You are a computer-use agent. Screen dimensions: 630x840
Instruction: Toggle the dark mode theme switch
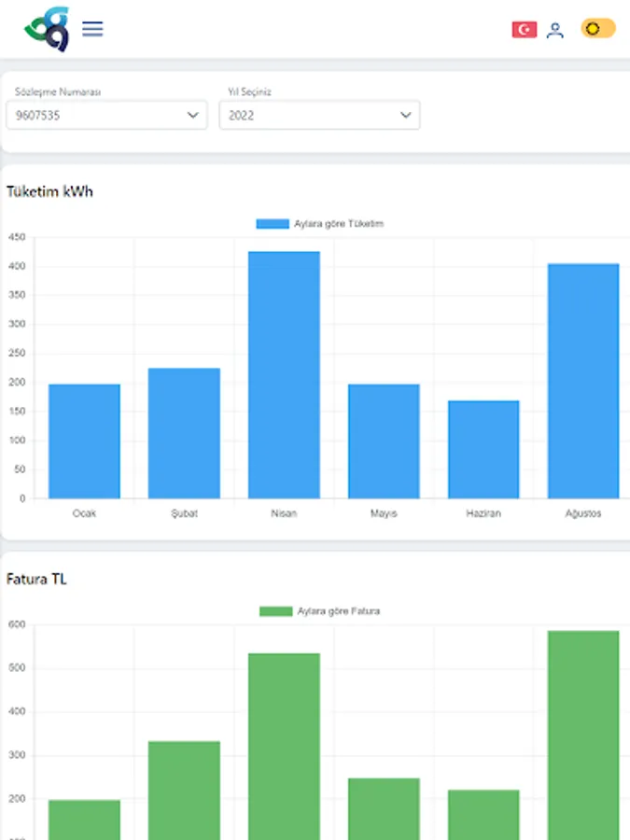click(x=598, y=28)
